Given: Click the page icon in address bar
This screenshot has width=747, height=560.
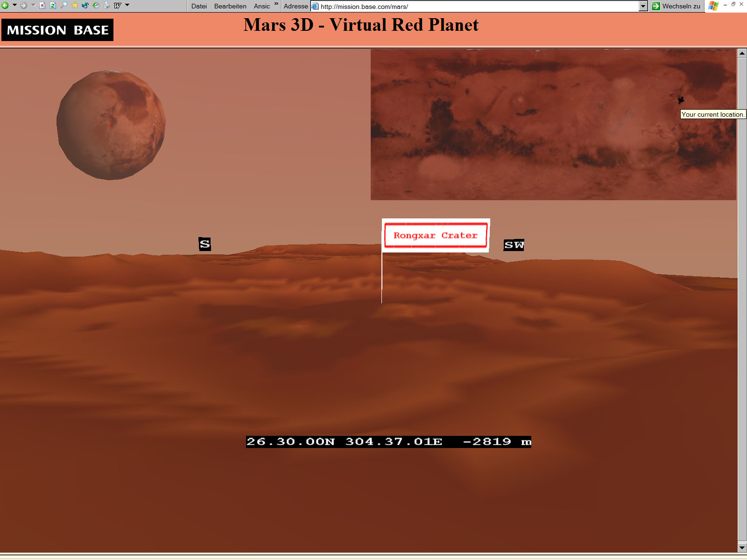Looking at the screenshot, I should tap(316, 6).
